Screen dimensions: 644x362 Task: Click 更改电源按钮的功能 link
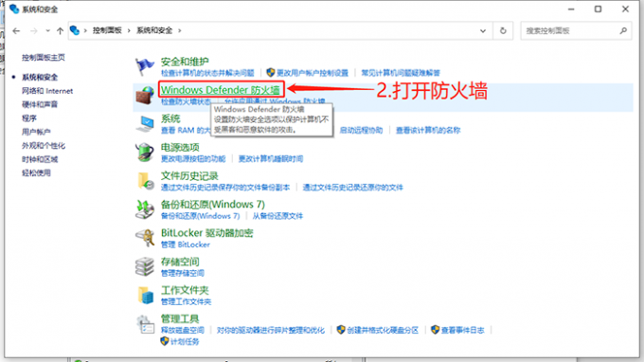click(193, 158)
